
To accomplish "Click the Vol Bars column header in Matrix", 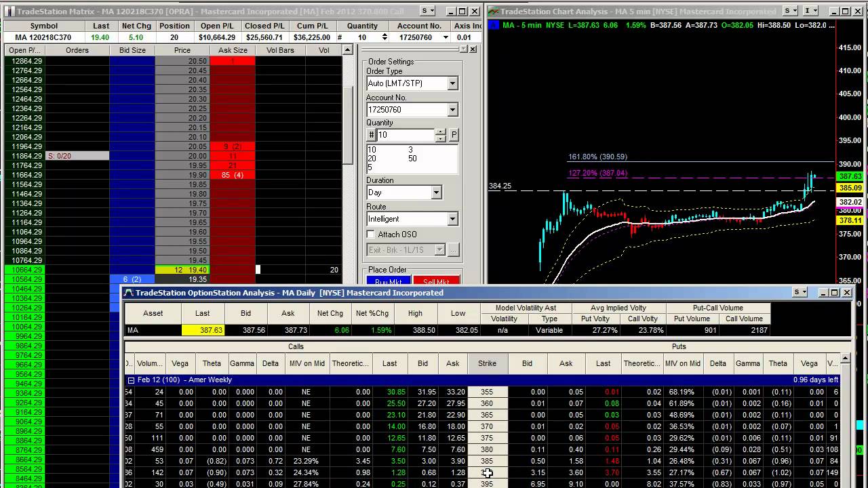I will 280,50.
